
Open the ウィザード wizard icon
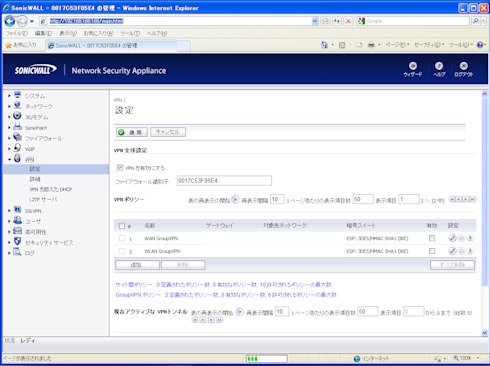tap(413, 66)
